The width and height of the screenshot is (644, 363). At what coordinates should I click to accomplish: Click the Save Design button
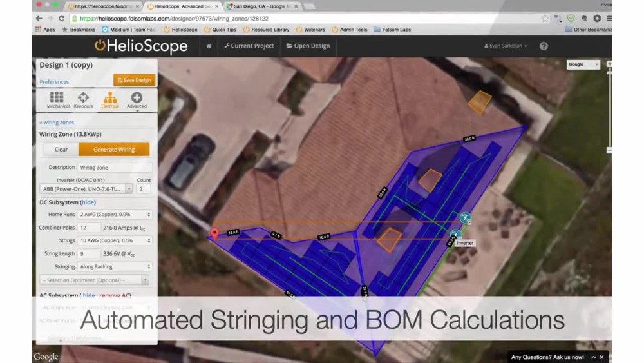click(135, 80)
